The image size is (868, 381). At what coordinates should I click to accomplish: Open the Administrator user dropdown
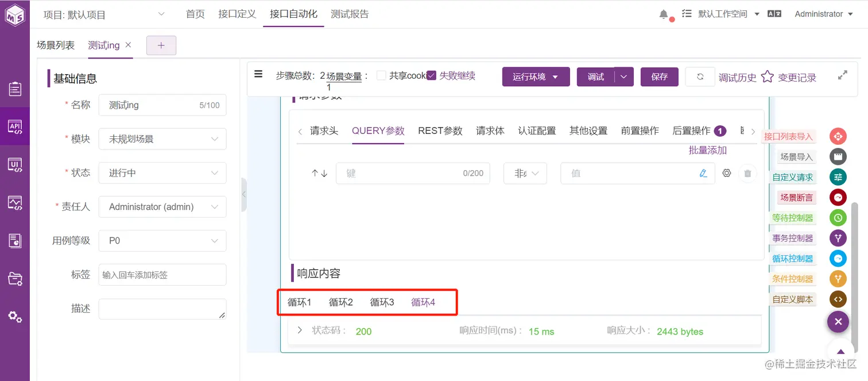pyautogui.click(x=823, y=14)
